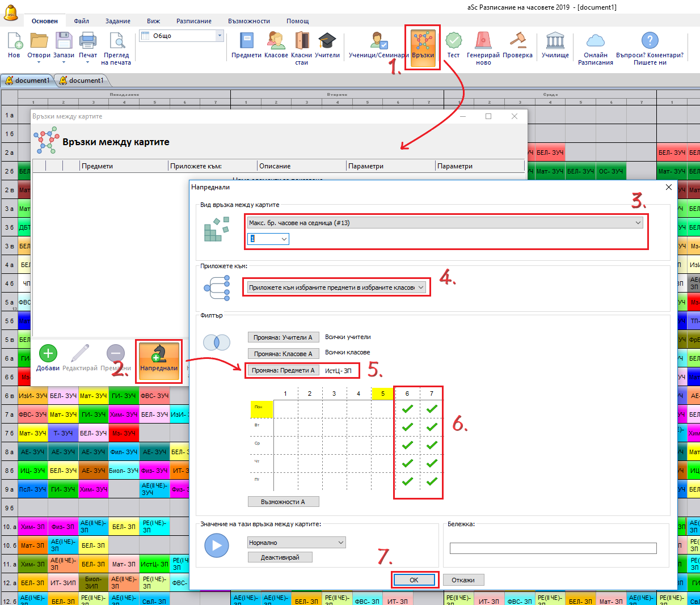Open Класни стаи classrooms icon
This screenshot has width=700, height=605.
(301, 42)
